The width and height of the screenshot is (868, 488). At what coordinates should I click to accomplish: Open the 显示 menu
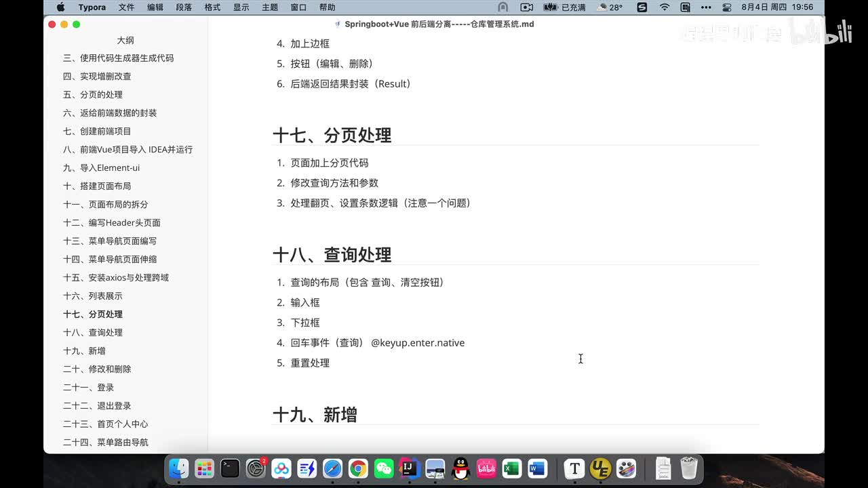[x=241, y=7]
